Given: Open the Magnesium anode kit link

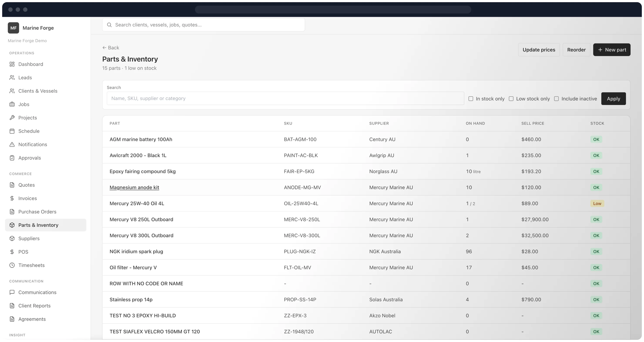Looking at the screenshot, I should [x=134, y=188].
